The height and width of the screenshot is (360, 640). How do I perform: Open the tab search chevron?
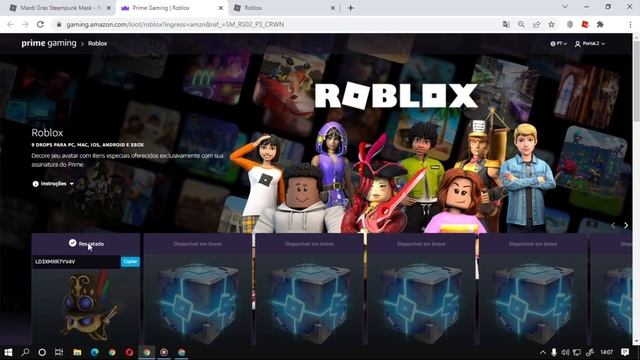(x=565, y=7)
